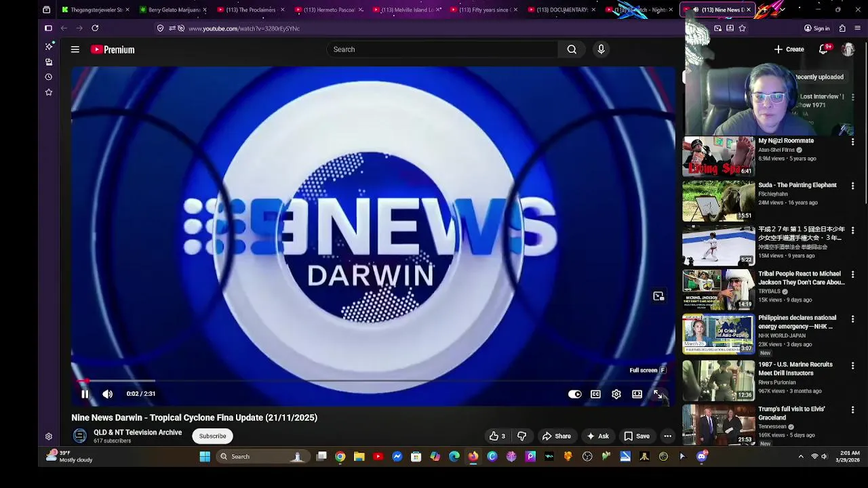Like the video
Viewport: 868px width, 488px height.
(498, 436)
